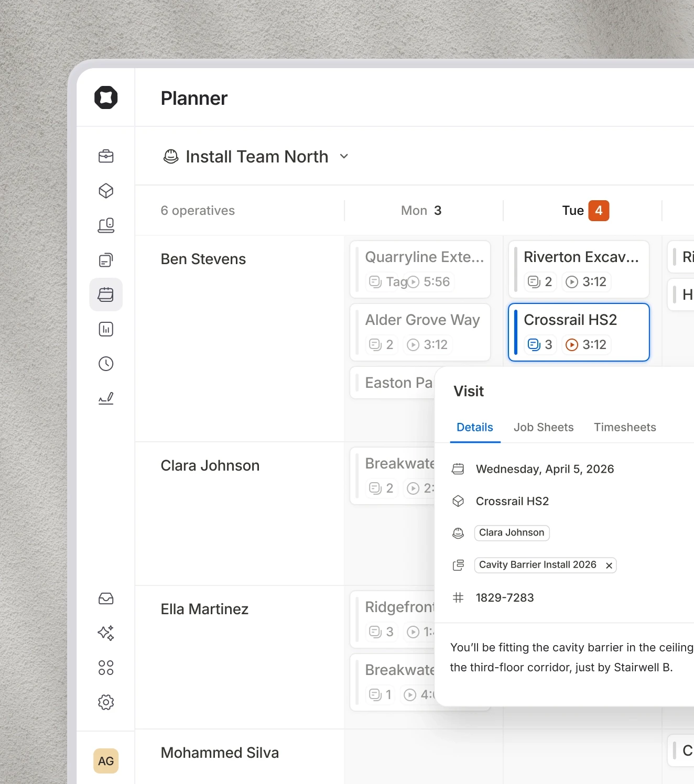The height and width of the screenshot is (784, 694).
Task: Open the Timesheets tab in Visit panel
Action: tap(625, 427)
